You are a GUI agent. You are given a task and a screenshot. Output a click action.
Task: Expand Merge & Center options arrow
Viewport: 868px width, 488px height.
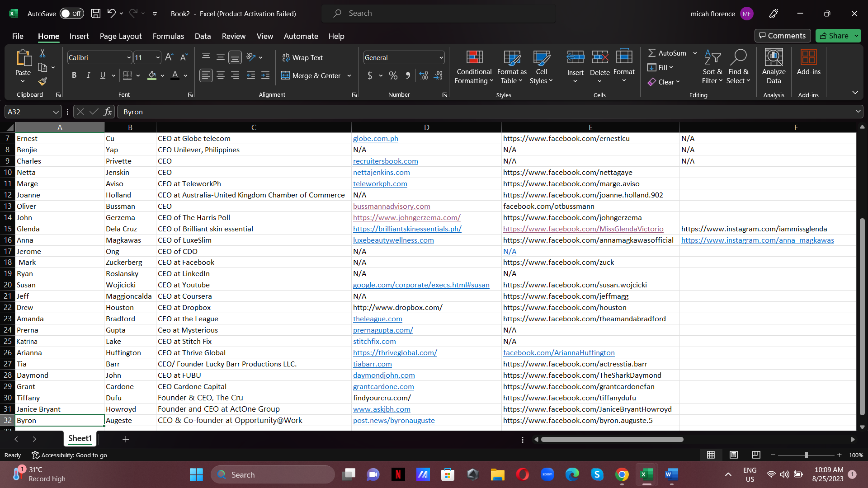click(x=349, y=75)
